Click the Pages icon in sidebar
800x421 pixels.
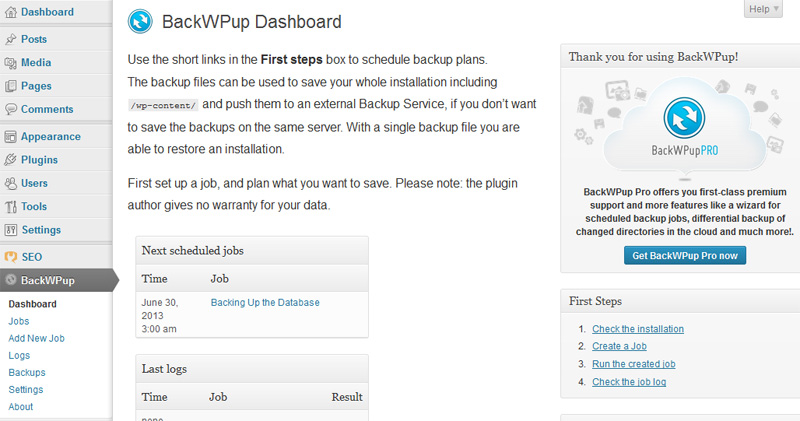[11, 86]
